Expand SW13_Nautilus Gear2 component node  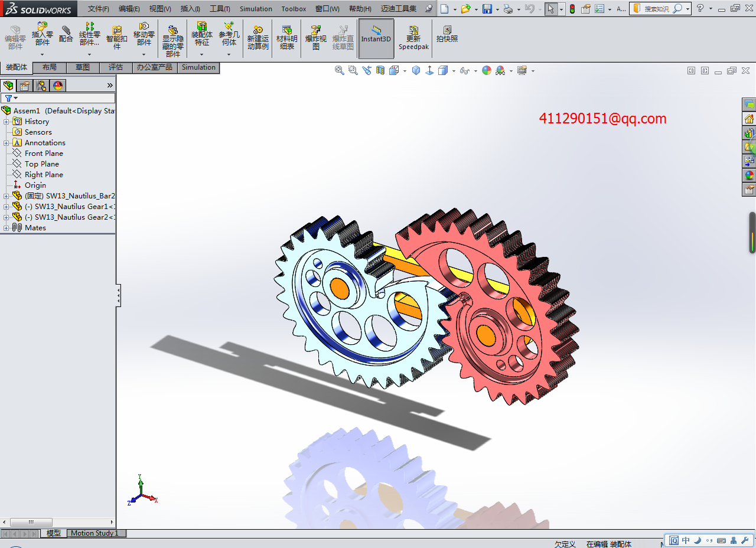point(6,217)
